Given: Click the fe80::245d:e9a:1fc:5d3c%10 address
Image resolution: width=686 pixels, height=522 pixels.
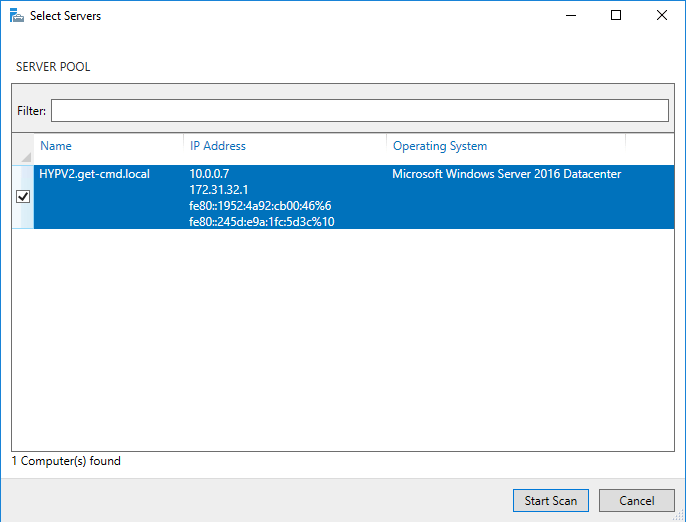Looking at the screenshot, I should [262, 221].
